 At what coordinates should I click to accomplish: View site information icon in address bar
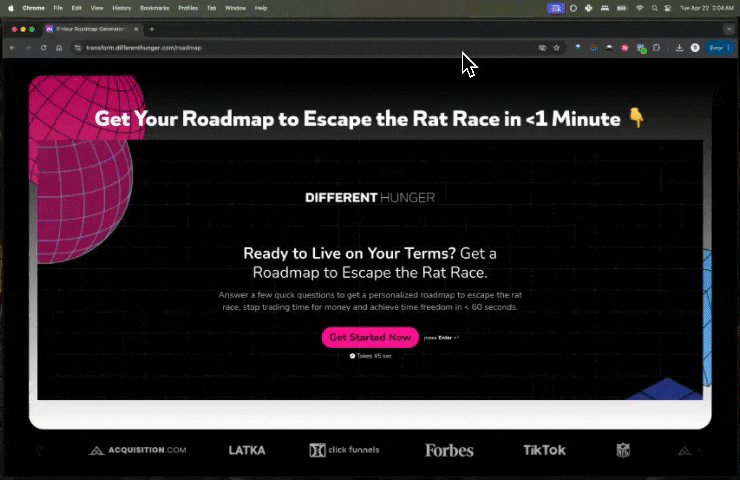(x=78, y=48)
